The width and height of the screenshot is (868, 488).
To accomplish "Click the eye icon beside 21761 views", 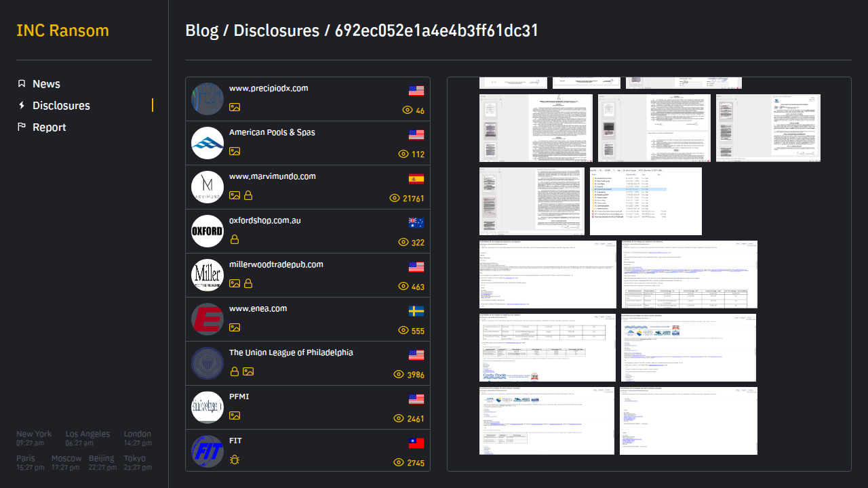I will click(395, 199).
